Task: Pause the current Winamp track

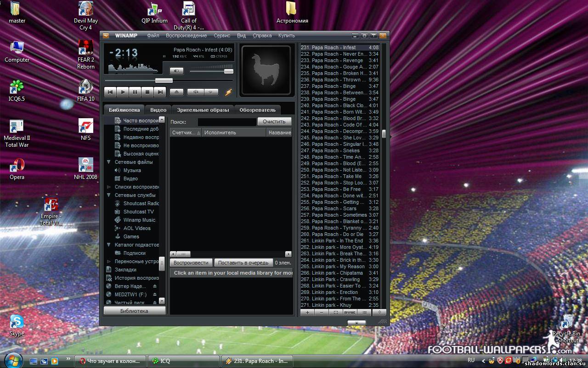Action: 135,92
